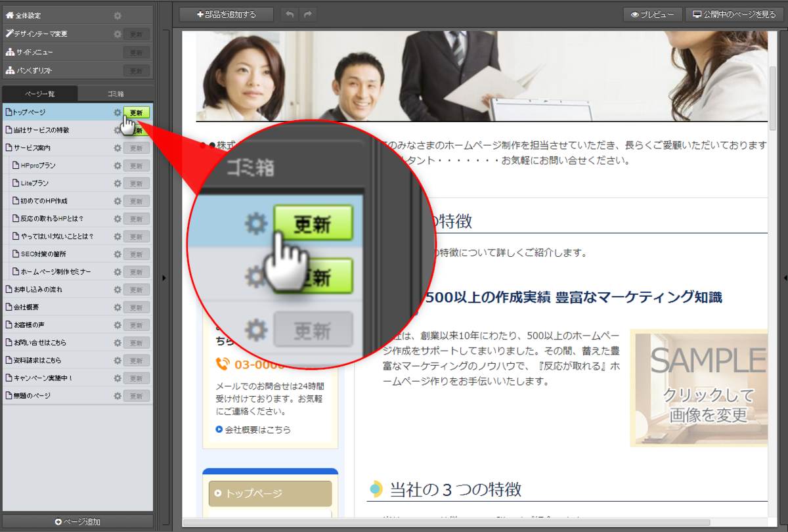Click green 更新 button for トップページ
The image size is (788, 532).
click(x=137, y=112)
